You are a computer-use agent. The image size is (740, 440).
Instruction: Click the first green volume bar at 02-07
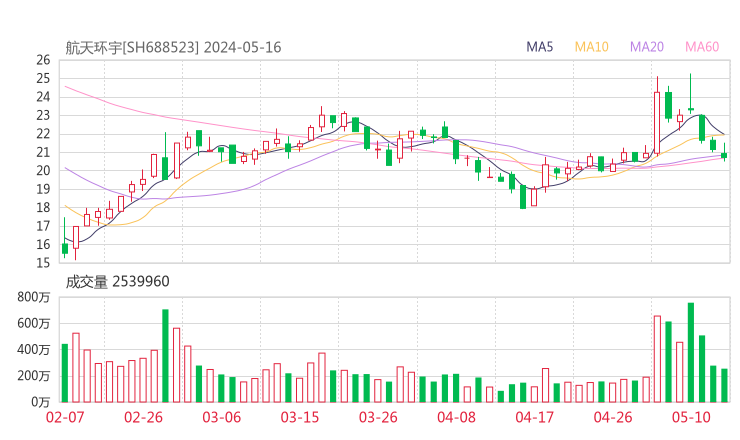(65, 373)
